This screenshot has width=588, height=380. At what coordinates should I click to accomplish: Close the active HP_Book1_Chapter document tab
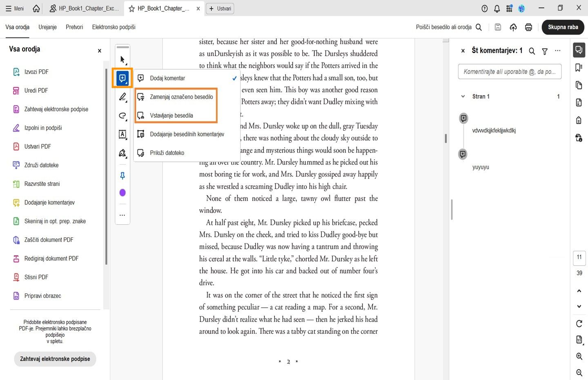coord(198,8)
